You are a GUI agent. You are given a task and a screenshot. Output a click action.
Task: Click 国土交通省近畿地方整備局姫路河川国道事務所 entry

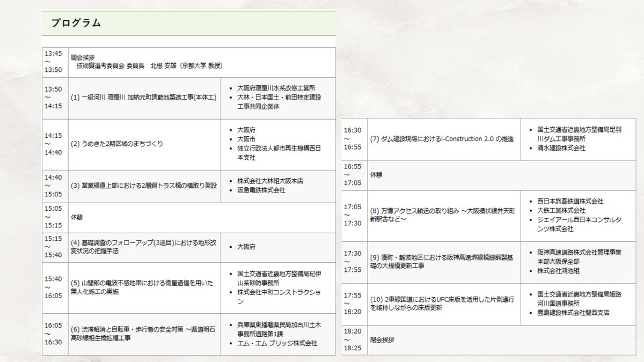(x=580, y=298)
